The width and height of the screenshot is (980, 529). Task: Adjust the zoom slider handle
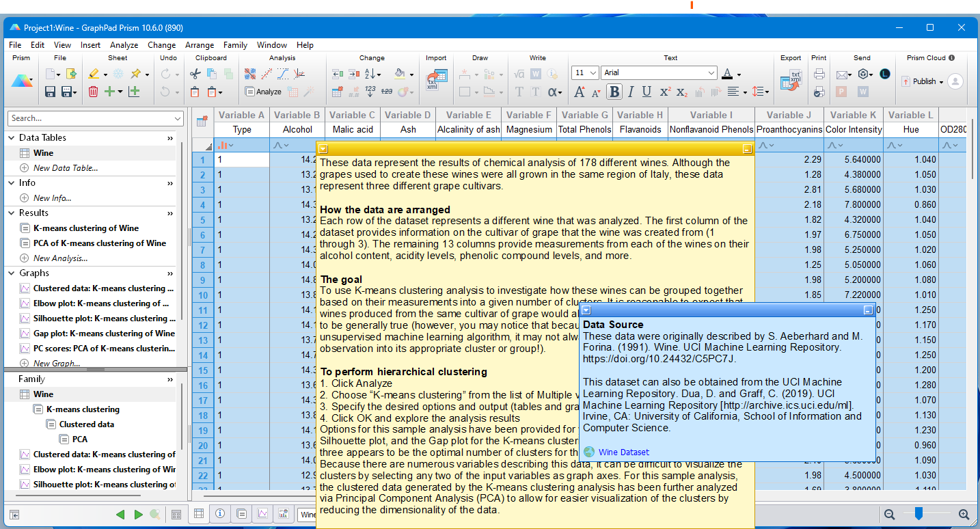click(919, 513)
